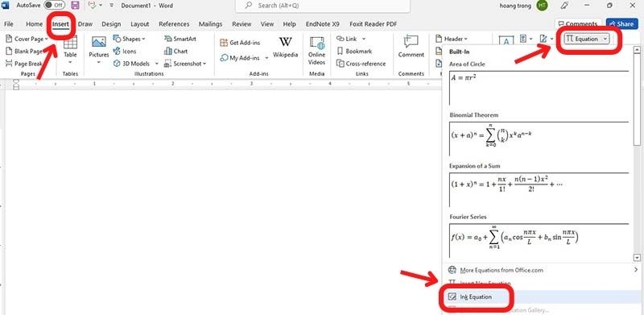Switch to the Draw tab
Screen dimensions: 644x315
[85, 24]
